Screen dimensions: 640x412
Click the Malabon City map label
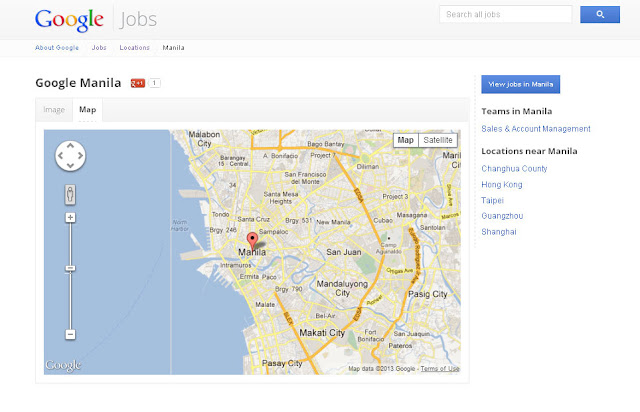click(x=204, y=139)
